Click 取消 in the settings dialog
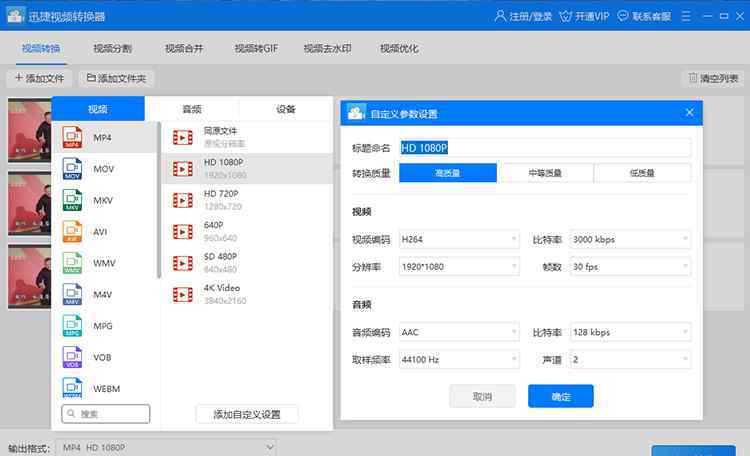750x456 pixels. click(x=482, y=396)
